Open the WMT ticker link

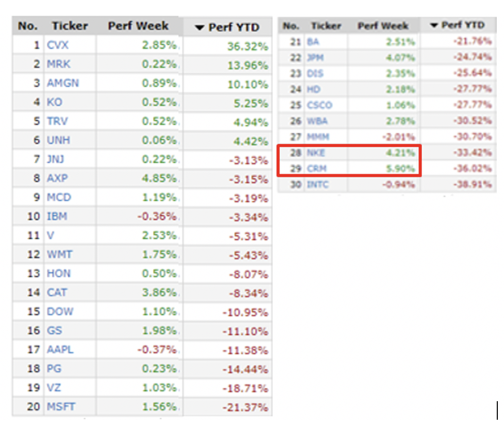[x=59, y=254]
